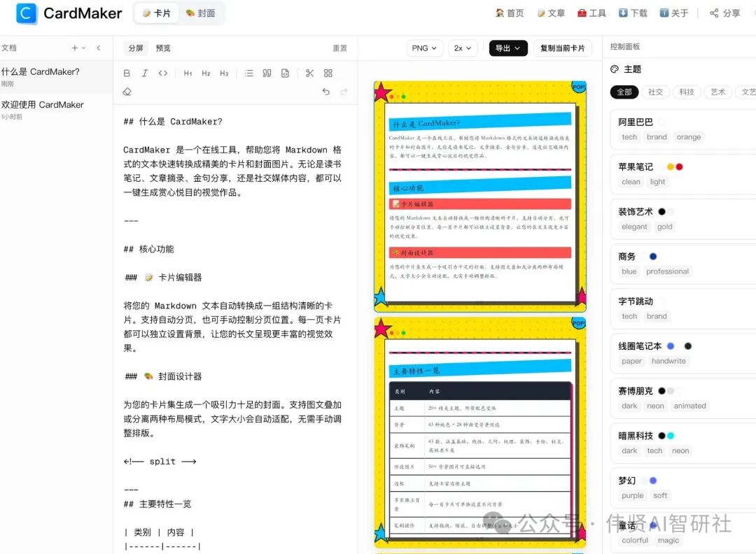The height and width of the screenshot is (554, 756).
Task: Open the 2x scale dropdown
Action: tap(463, 48)
